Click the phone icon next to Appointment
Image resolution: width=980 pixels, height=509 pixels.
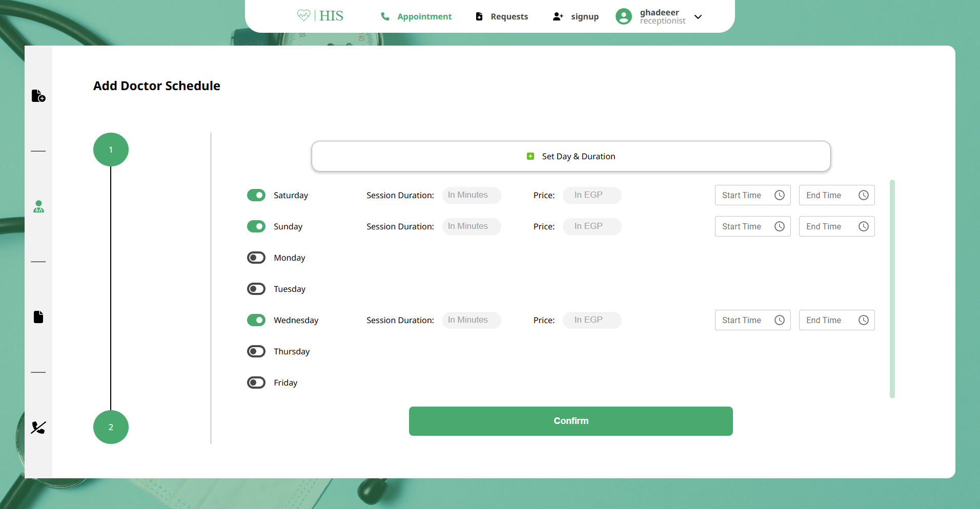(385, 16)
